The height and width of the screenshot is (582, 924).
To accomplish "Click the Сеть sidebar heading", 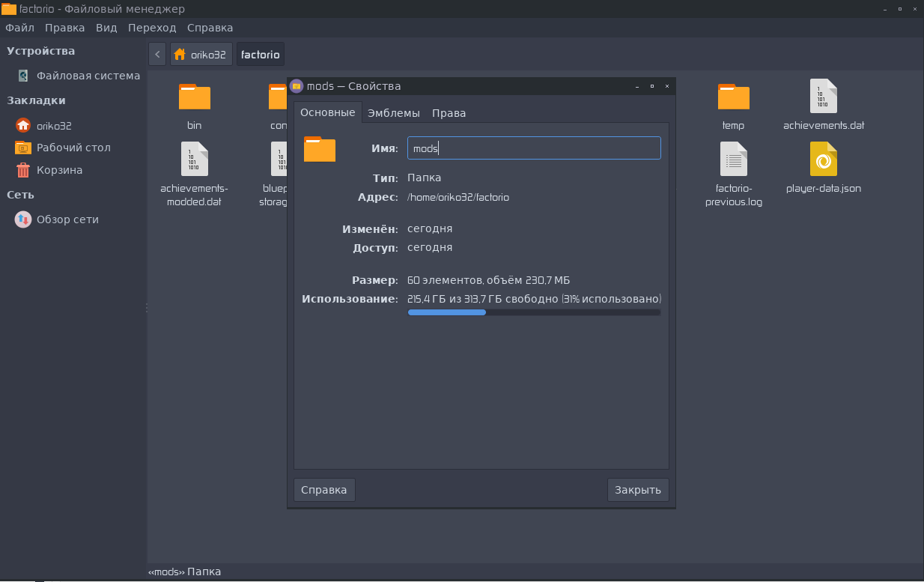I will click(21, 195).
